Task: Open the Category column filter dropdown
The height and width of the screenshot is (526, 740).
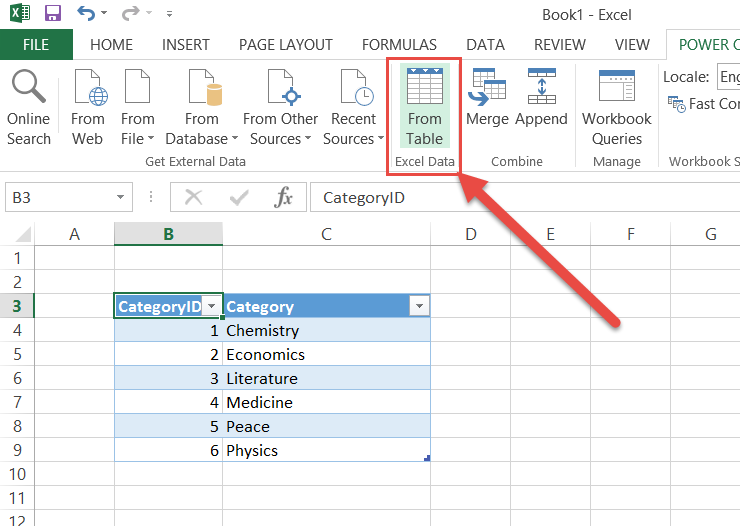Action: point(419,307)
